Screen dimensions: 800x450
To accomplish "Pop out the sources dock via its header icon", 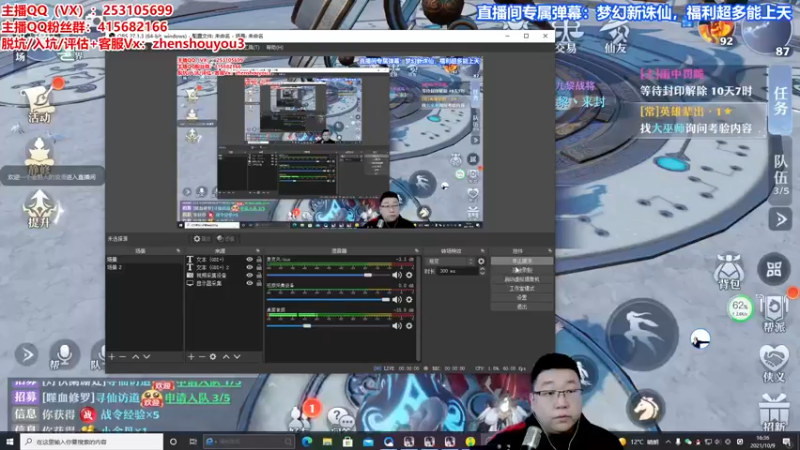I will click(x=258, y=251).
